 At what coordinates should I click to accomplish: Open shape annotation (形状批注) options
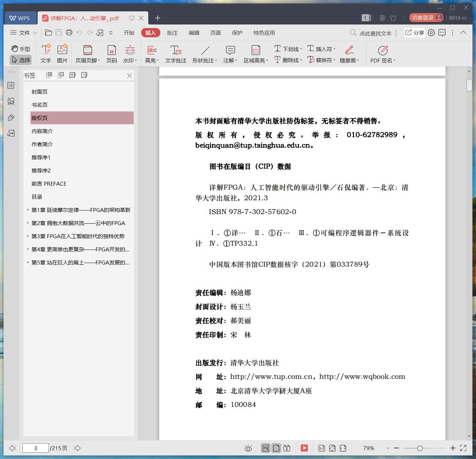tap(205, 54)
